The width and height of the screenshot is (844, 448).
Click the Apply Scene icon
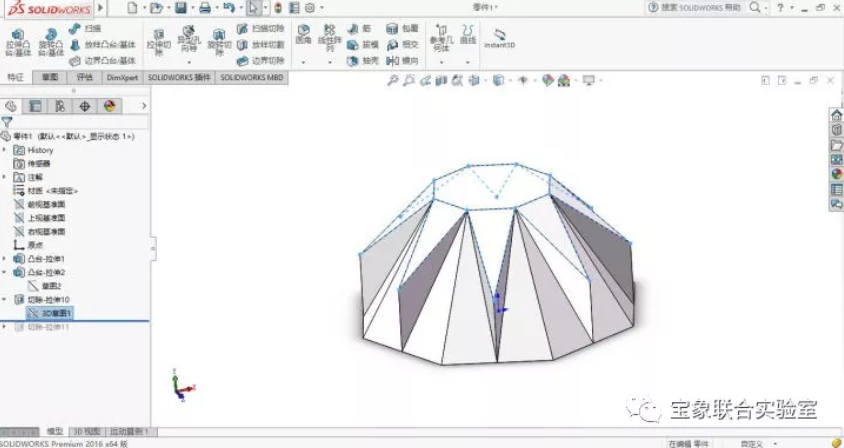[x=564, y=81]
